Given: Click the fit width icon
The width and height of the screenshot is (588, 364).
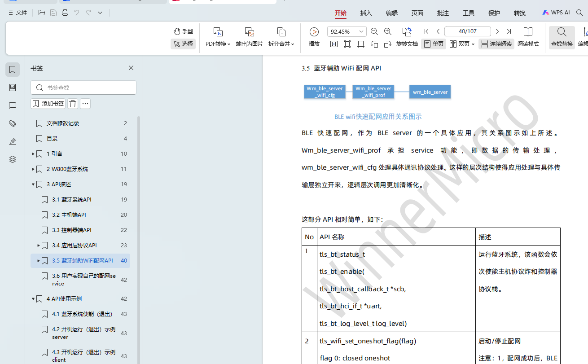Looking at the screenshot, I should [361, 44].
